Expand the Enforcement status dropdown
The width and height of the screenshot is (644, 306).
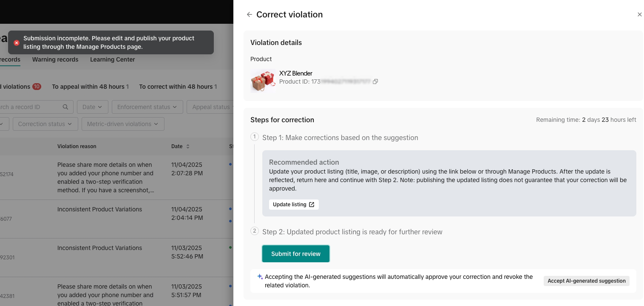(148, 107)
